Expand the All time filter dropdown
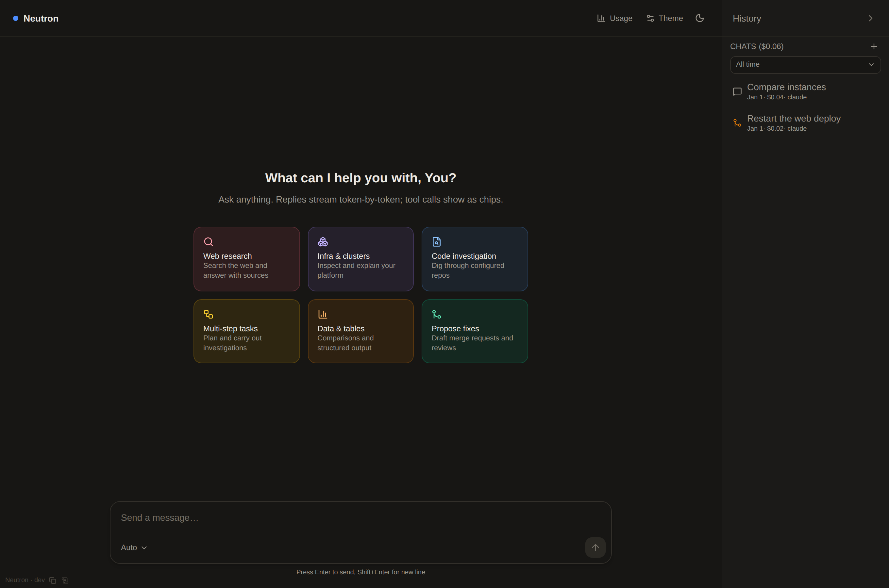The width and height of the screenshot is (889, 588). coord(805,65)
